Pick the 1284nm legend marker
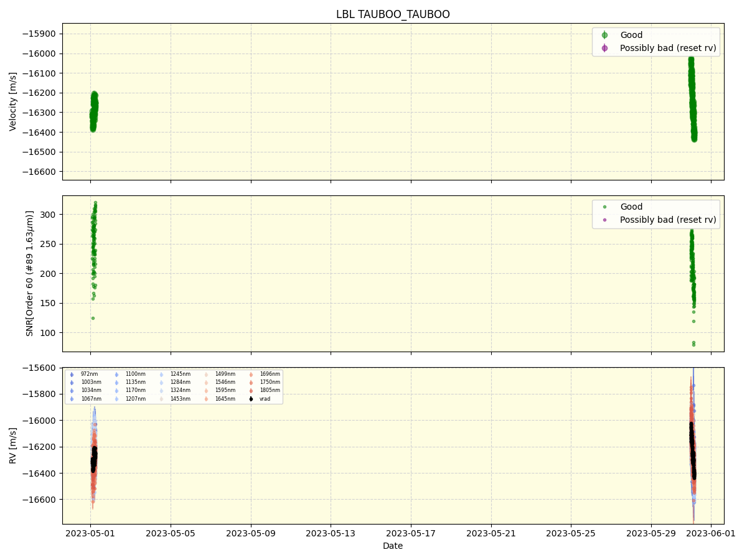This screenshot has height=560, width=747. [161, 383]
